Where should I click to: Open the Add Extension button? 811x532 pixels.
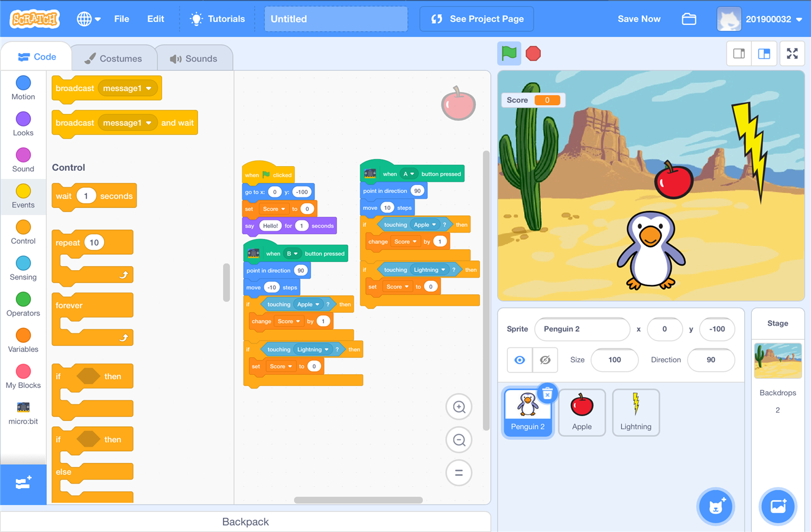pyautogui.click(x=23, y=484)
